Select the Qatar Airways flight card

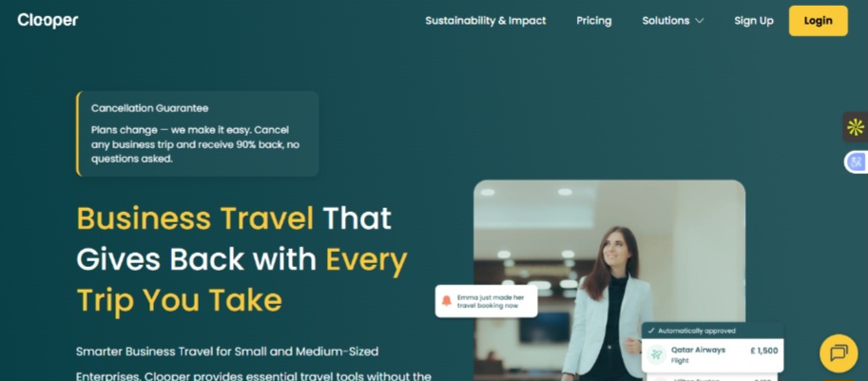click(x=712, y=355)
